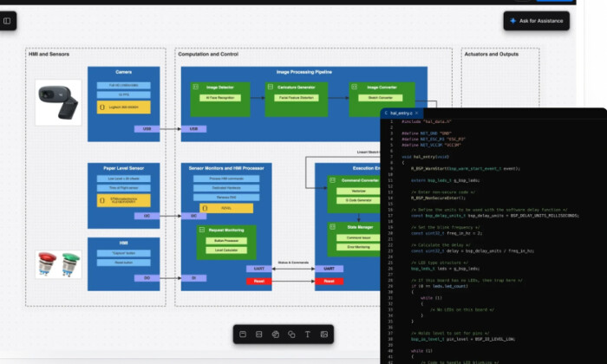Viewport: 607px width, 364px height.
Task: Click the Logitech component's yellow tag icon
Action: point(102,107)
